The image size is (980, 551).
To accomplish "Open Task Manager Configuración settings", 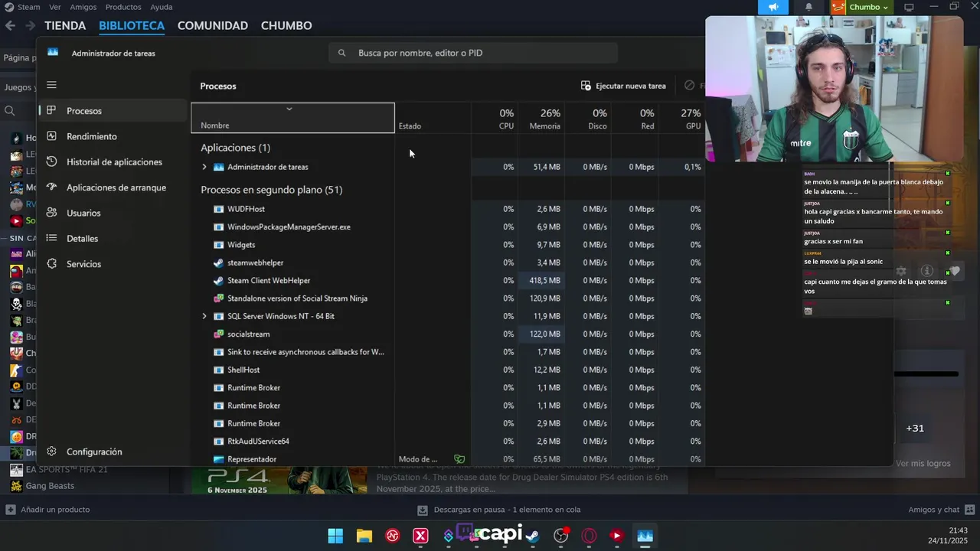I will (x=114, y=452).
